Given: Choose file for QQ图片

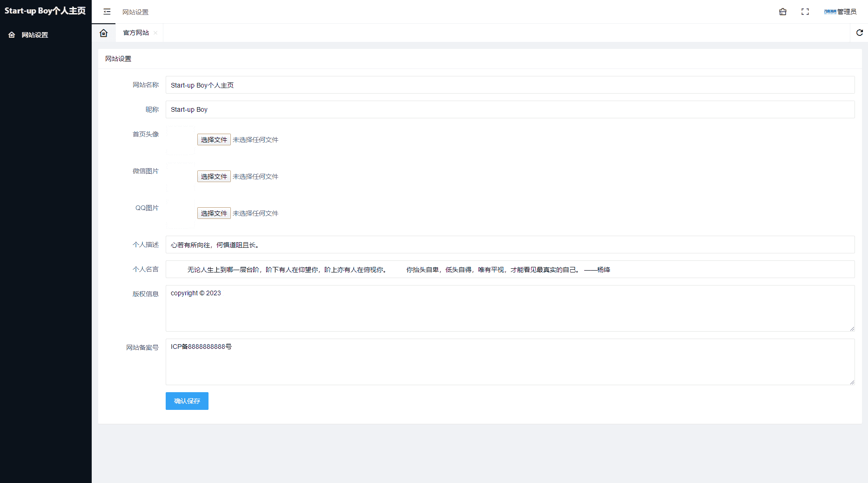Looking at the screenshot, I should pos(214,213).
